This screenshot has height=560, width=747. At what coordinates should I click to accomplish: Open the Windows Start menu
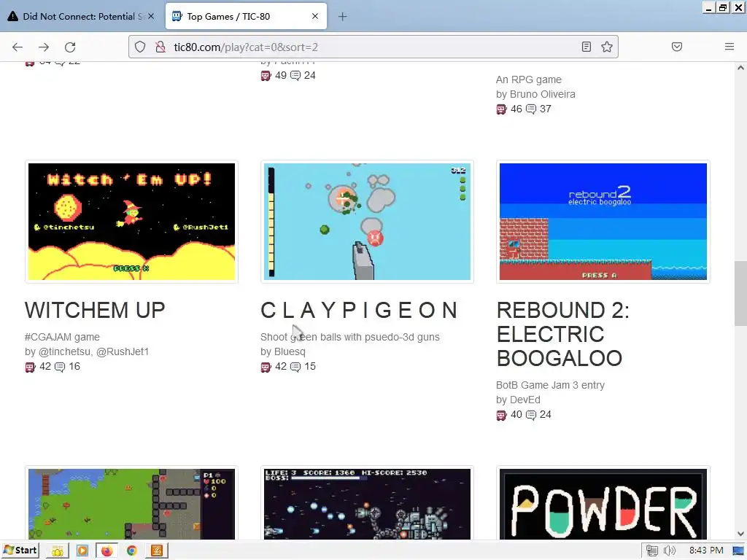(20, 551)
